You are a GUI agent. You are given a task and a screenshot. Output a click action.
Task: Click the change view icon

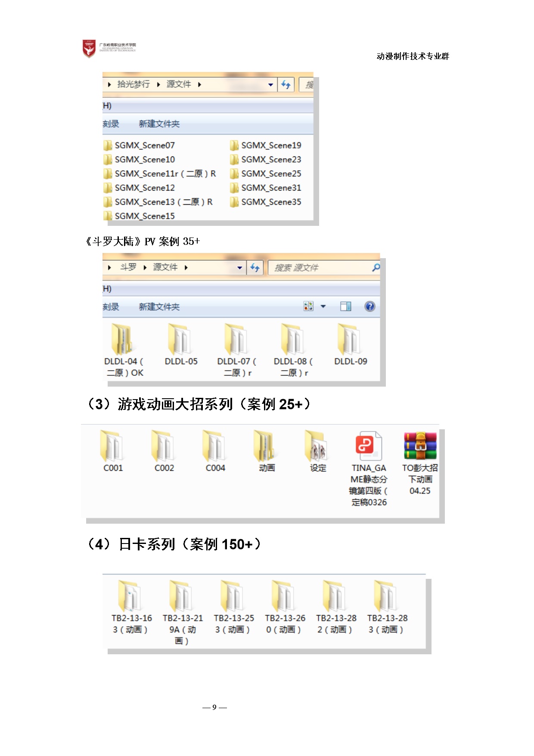pyautogui.click(x=308, y=306)
